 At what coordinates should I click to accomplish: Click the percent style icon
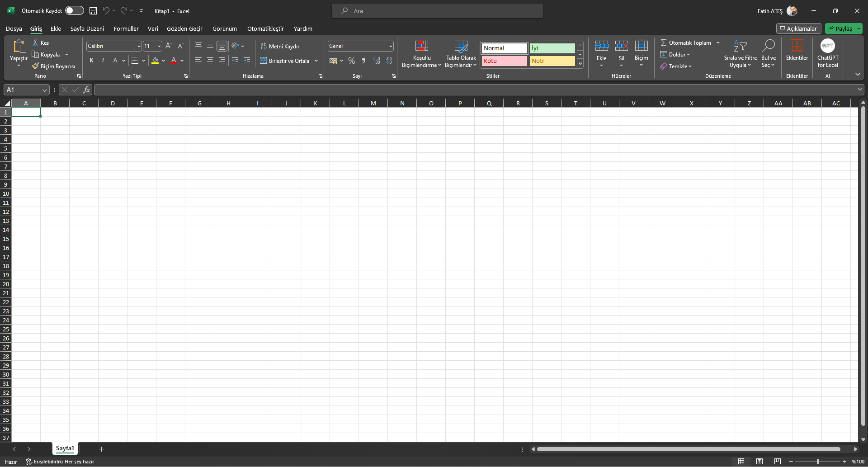pos(352,61)
